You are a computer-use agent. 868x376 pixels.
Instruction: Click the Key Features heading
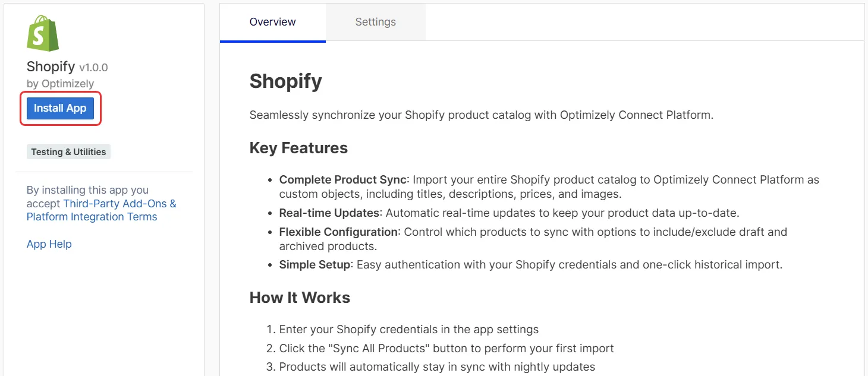coord(298,148)
